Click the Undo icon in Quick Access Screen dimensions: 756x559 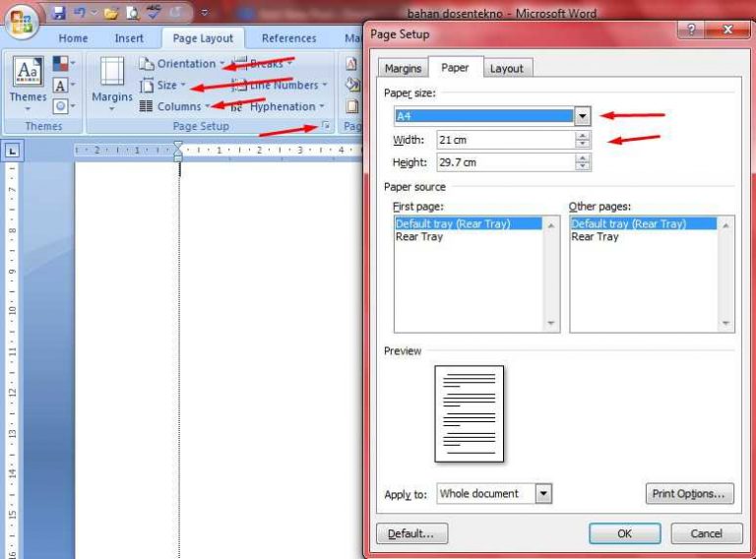80,13
